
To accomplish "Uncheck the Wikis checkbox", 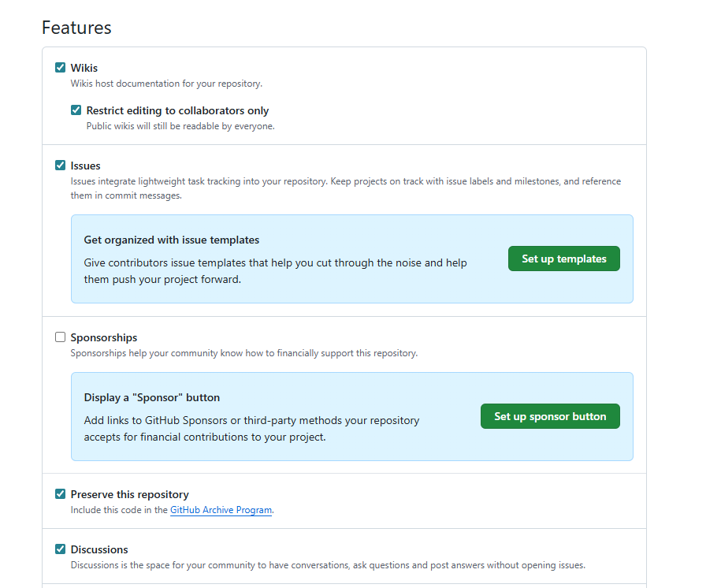I will [x=60, y=68].
